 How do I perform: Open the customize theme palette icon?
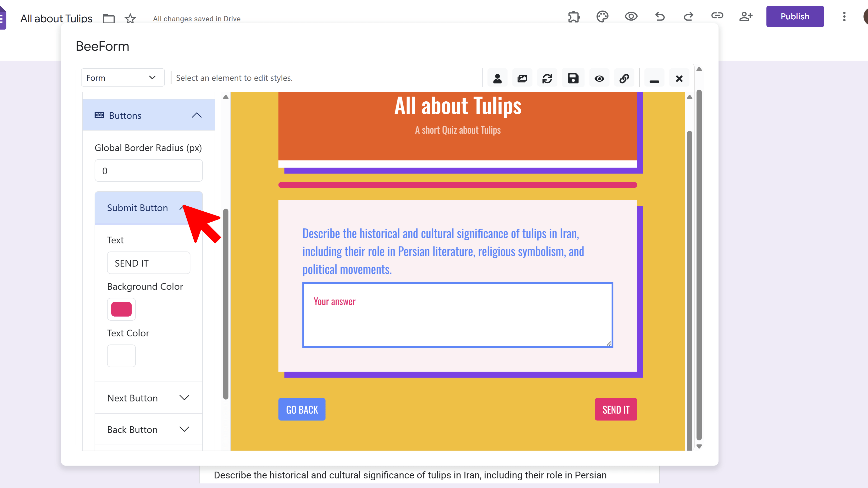coord(602,16)
